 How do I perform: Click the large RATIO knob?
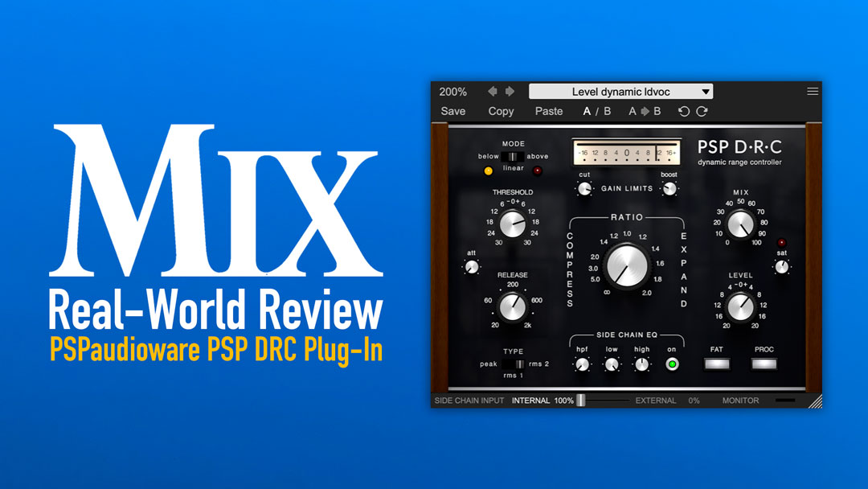[x=627, y=265]
